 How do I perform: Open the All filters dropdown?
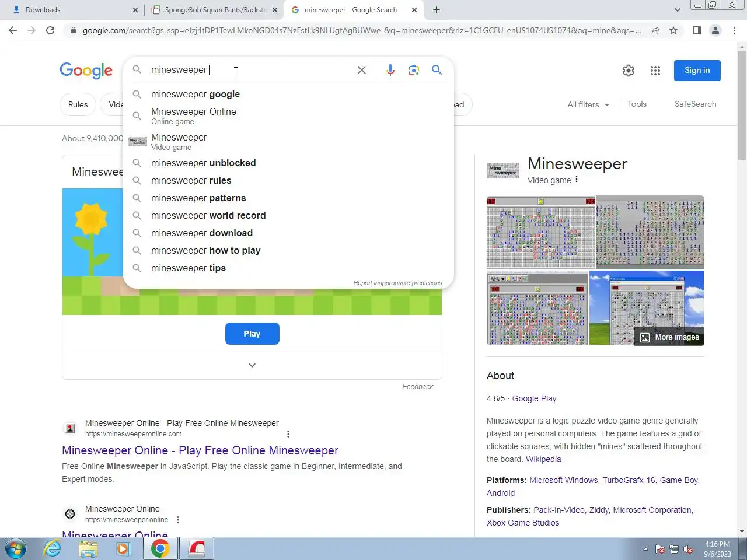588,104
